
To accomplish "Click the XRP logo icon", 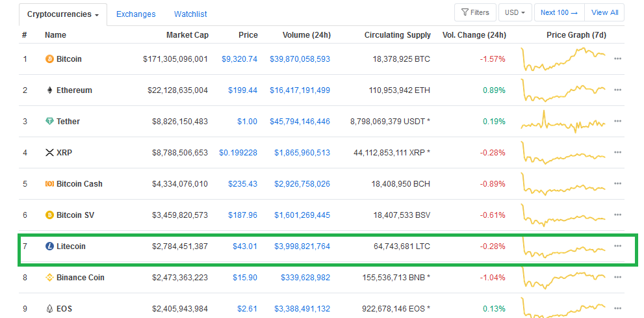I will tap(49, 153).
